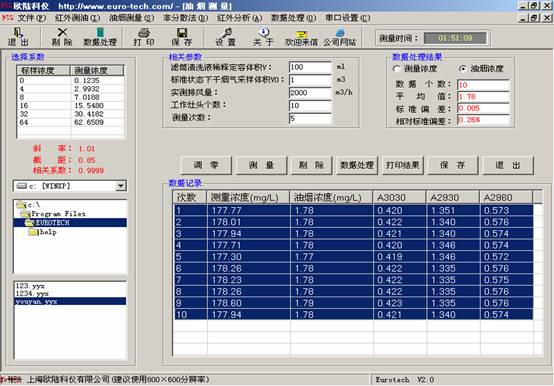Click the 打印 printer toolbar icon
Viewport: 554px width, 386px height.
pos(144,37)
